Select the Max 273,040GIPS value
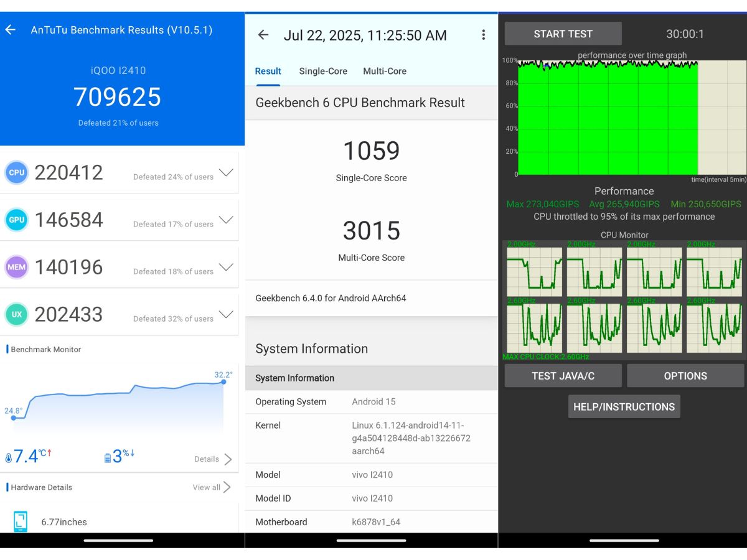The height and width of the screenshot is (560, 747). (543, 204)
